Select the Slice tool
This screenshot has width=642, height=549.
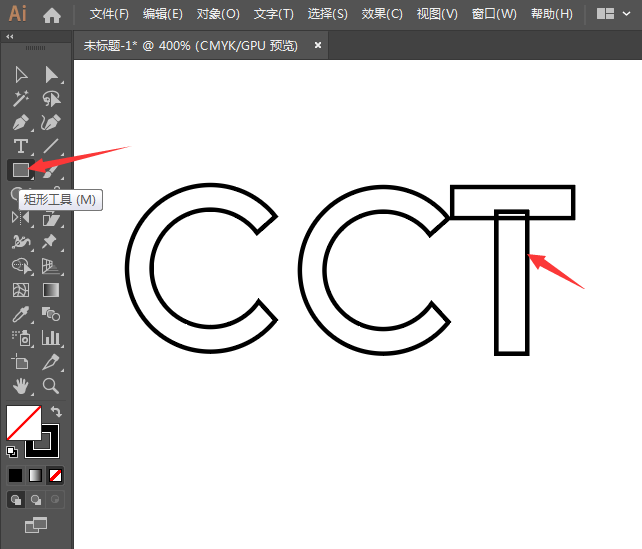[51, 362]
